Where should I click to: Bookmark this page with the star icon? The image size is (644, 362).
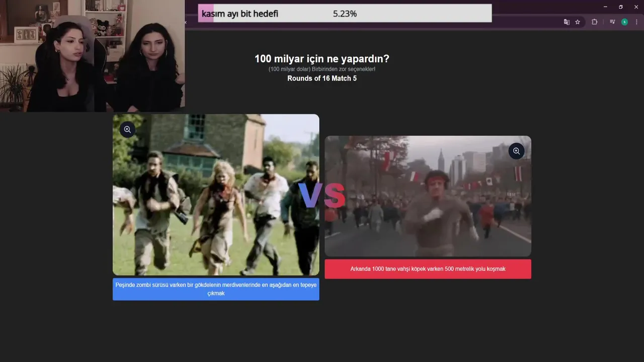tap(578, 22)
